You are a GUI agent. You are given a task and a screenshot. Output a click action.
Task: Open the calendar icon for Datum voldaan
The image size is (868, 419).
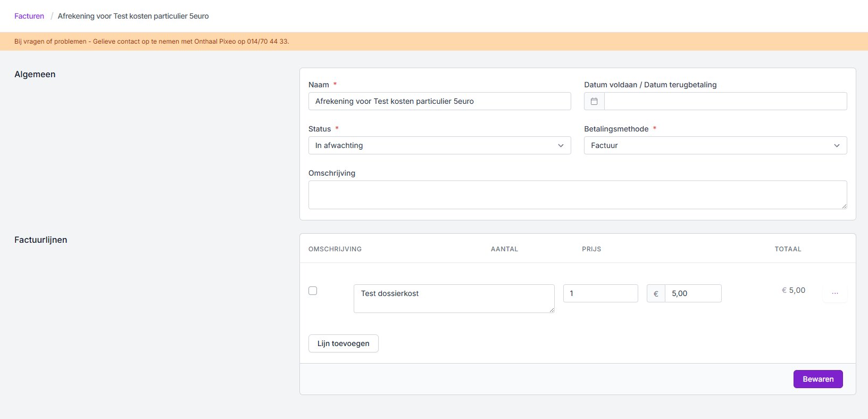pyautogui.click(x=594, y=101)
